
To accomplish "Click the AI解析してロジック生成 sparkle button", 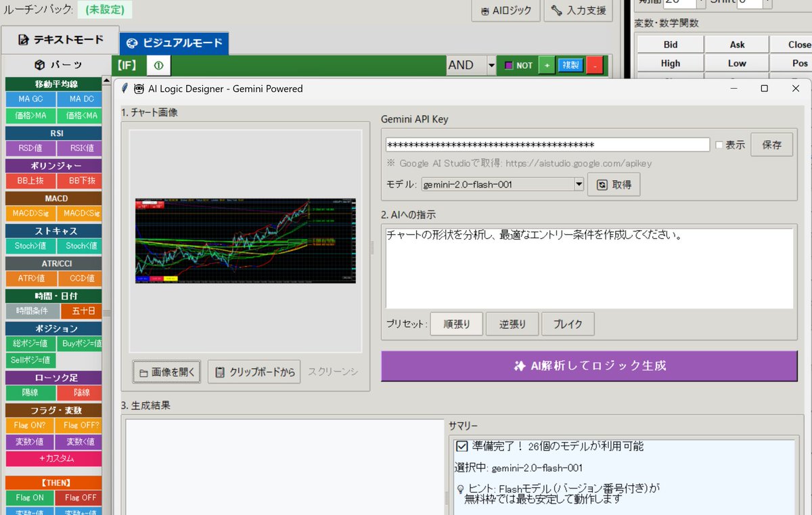I will pos(589,365).
